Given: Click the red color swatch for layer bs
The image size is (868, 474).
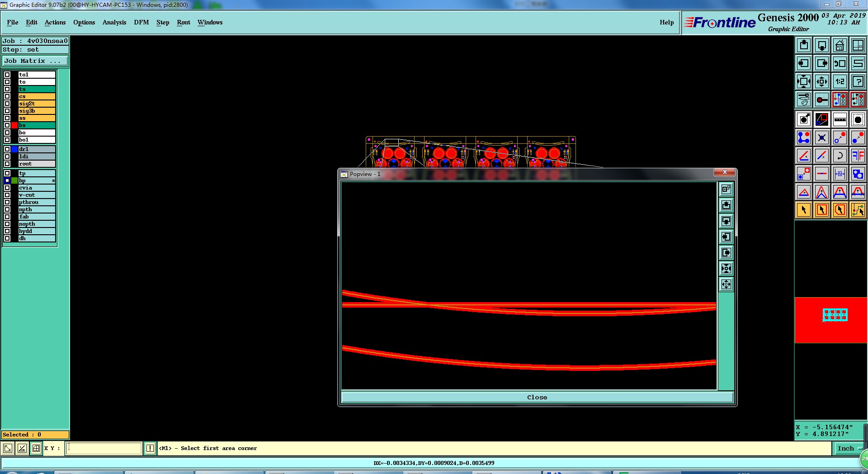Looking at the screenshot, I should 14,125.
